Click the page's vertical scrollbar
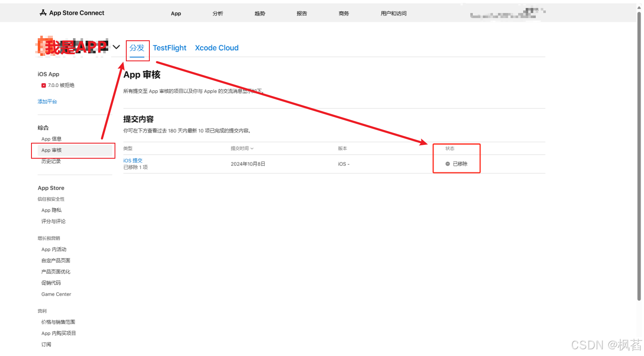Screen dimensions: 644x356 tap(639, 155)
